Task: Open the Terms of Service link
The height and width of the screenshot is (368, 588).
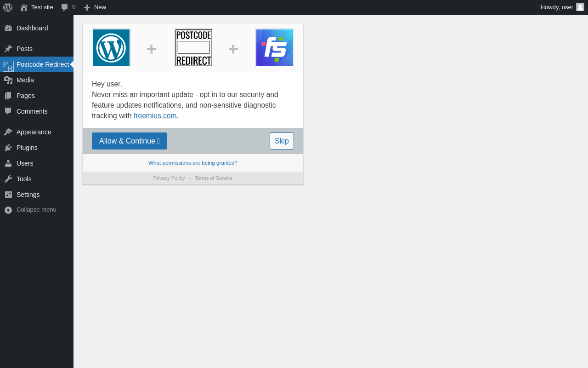Action: coord(214,178)
